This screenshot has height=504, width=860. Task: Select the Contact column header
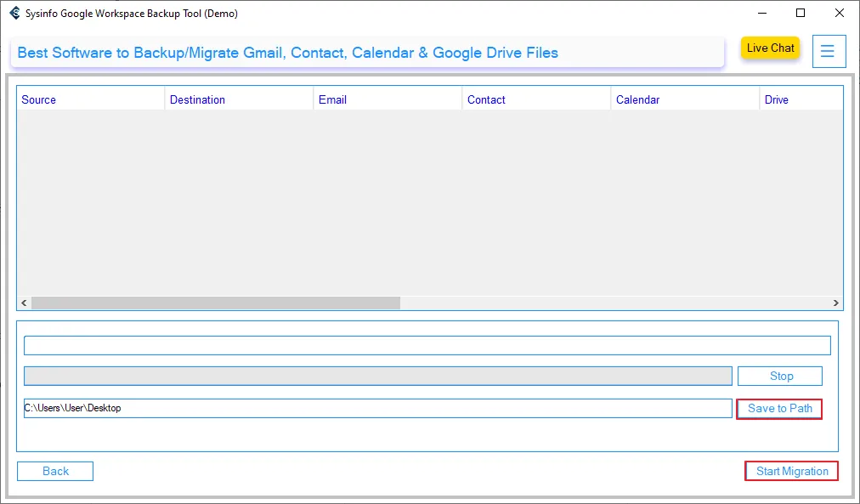click(486, 99)
